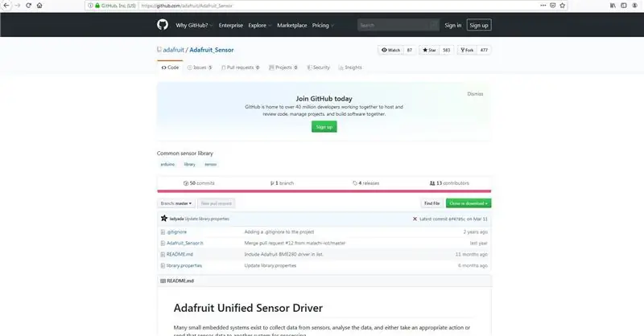Click the site information icon
The image size is (644, 336).
tap(90, 6)
